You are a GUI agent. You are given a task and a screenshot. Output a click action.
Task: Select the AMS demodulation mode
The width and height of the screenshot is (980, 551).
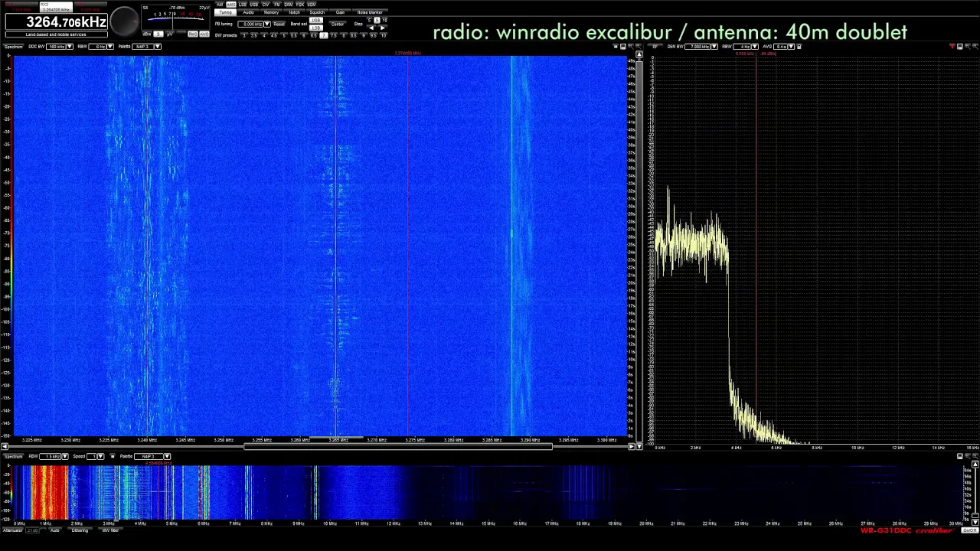(x=231, y=4)
